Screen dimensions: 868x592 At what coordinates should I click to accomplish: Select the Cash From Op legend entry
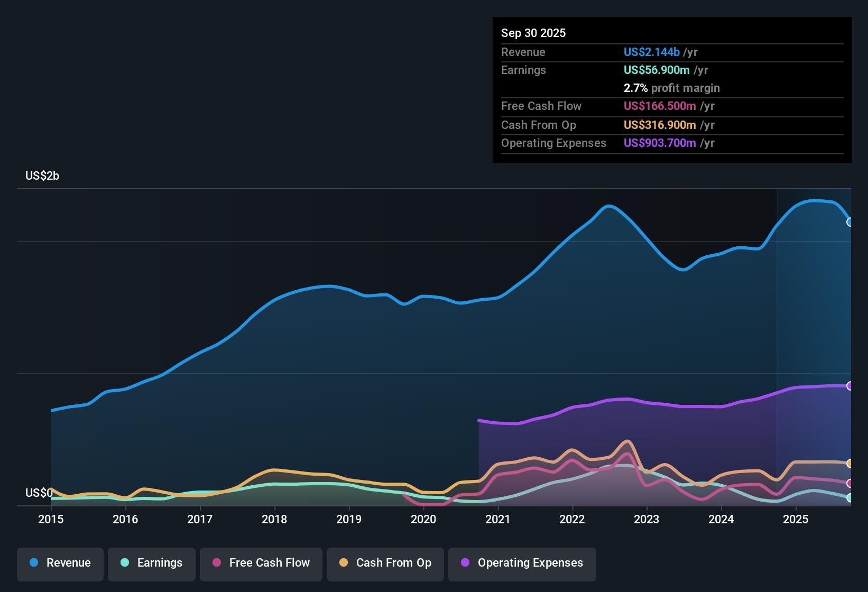pyautogui.click(x=385, y=563)
